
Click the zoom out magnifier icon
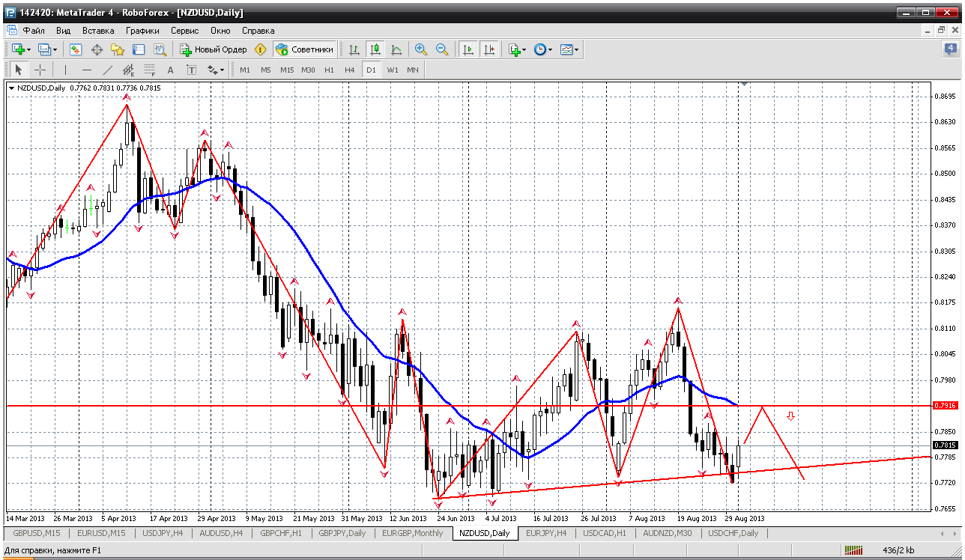tap(442, 49)
